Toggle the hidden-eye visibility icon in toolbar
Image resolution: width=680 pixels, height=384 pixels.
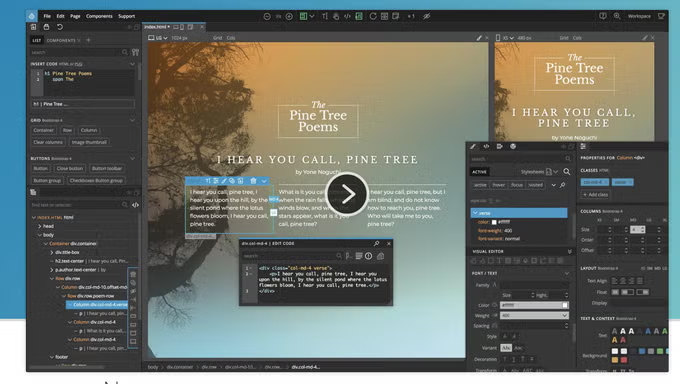(x=427, y=16)
